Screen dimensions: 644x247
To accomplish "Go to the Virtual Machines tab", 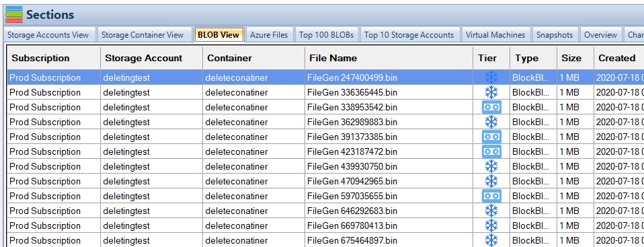I will click(495, 35).
